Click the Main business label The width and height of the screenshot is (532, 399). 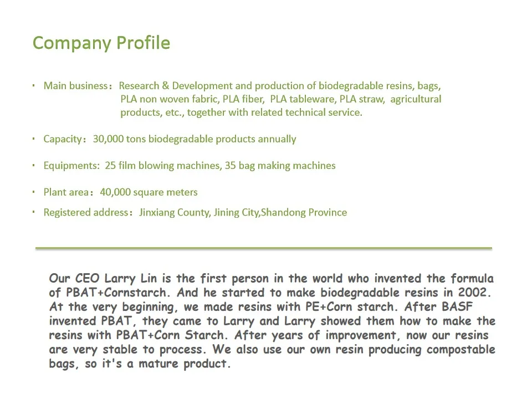(76, 86)
